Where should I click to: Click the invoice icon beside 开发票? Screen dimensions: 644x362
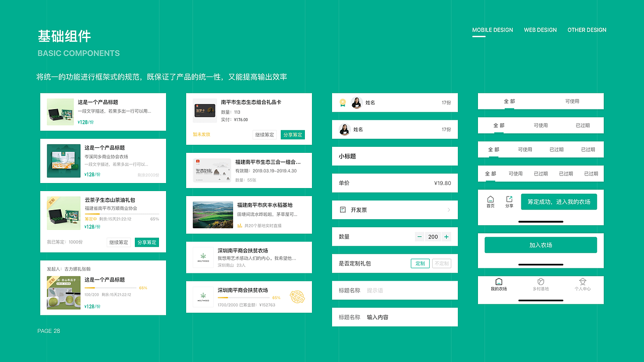coord(343,210)
